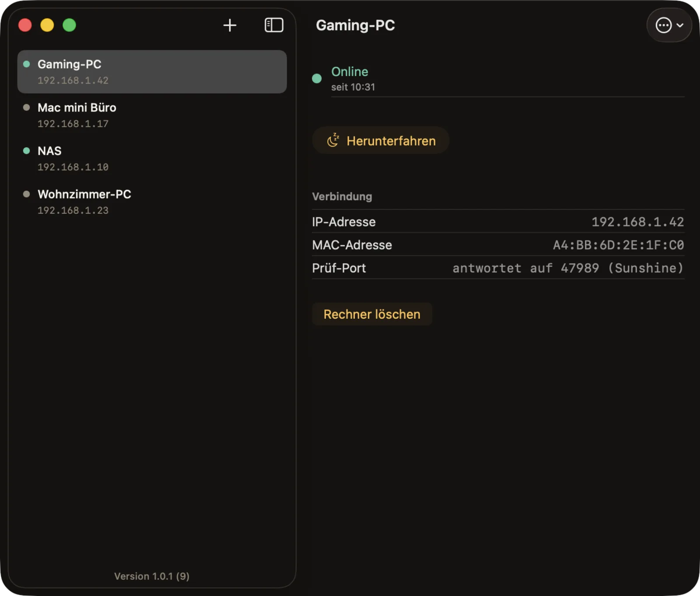
Task: Minimize the window with the yellow button
Action: pos(47,25)
